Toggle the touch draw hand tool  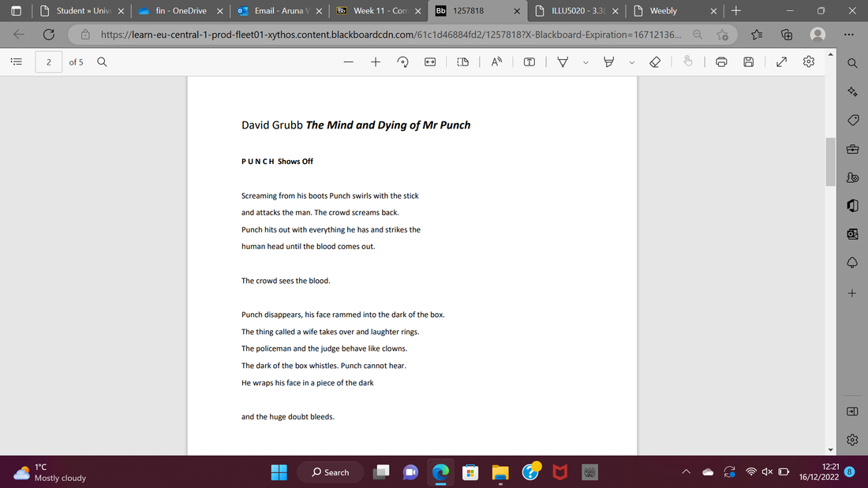(x=688, y=62)
